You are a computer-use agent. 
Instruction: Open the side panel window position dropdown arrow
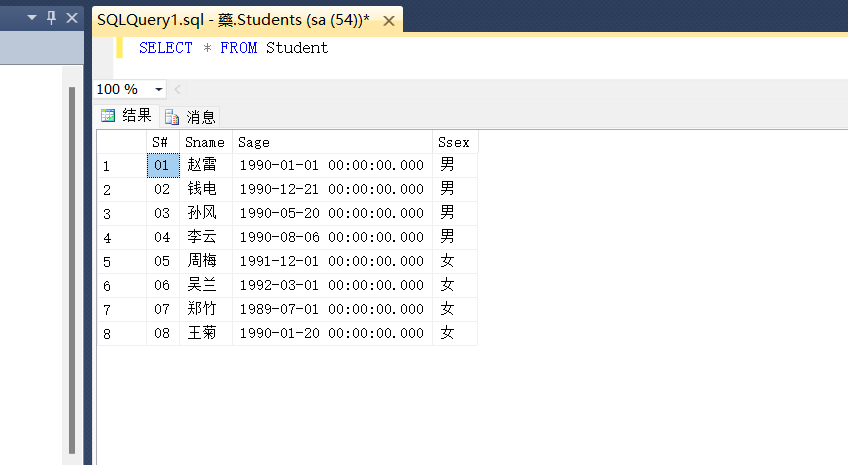pos(32,17)
